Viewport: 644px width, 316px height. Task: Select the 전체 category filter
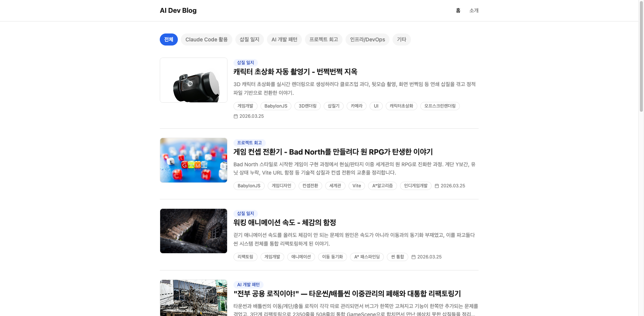tap(169, 39)
